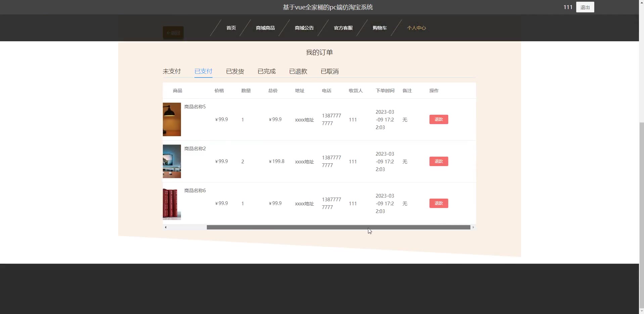Click the 收货人 column header

[356, 91]
